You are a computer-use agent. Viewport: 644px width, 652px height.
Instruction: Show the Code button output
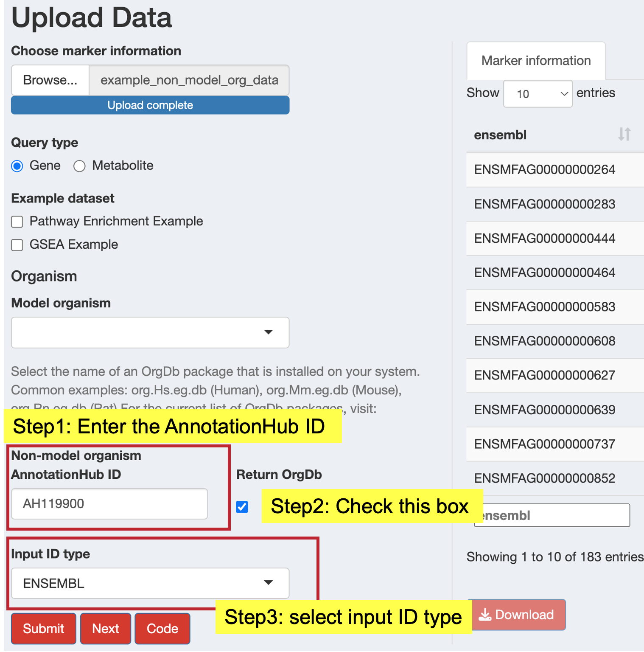click(162, 629)
